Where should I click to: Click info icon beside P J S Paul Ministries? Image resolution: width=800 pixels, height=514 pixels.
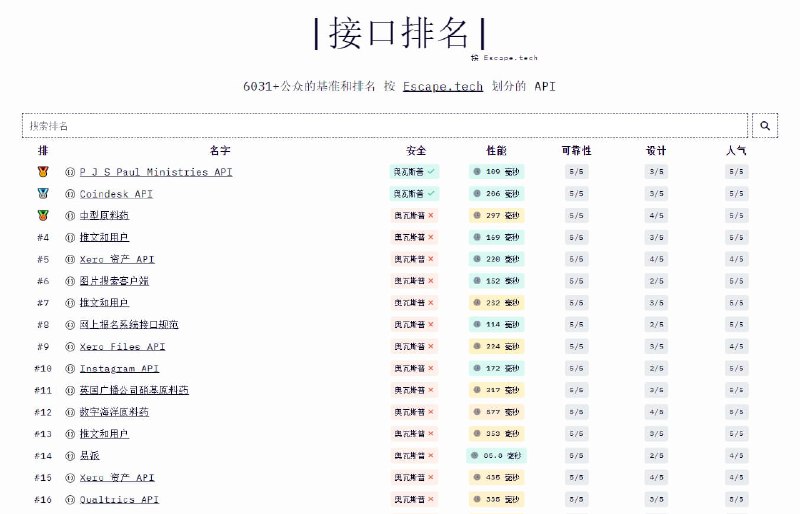(x=70, y=172)
